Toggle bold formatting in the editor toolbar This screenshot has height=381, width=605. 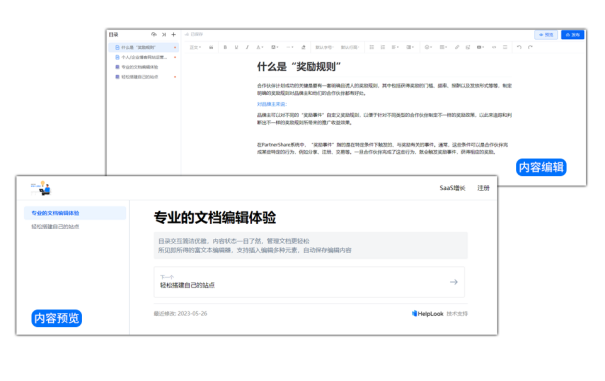225,47
